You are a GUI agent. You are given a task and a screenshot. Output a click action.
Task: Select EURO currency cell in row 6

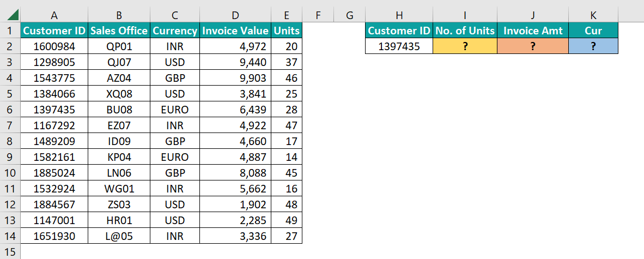coord(174,110)
